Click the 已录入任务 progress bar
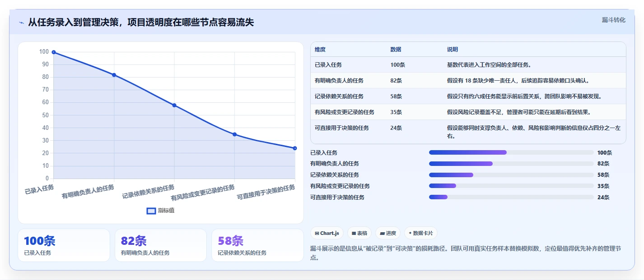The height and width of the screenshot is (280, 644). [x=511, y=152]
